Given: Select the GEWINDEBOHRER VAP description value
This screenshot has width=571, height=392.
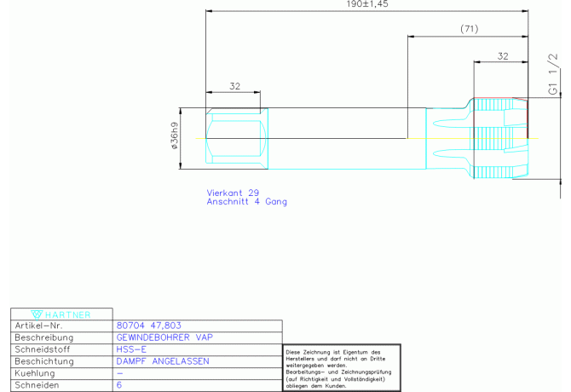Looking at the screenshot, I should tap(164, 337).
